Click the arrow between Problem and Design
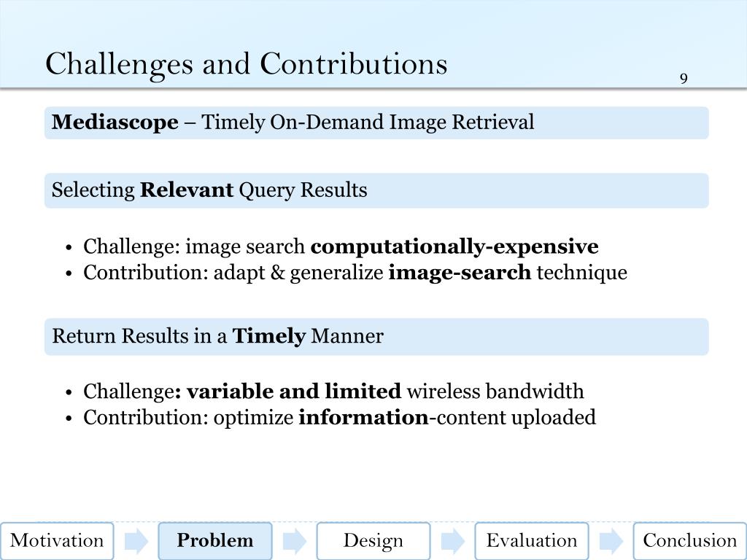This screenshot has width=747, height=560. click(295, 542)
